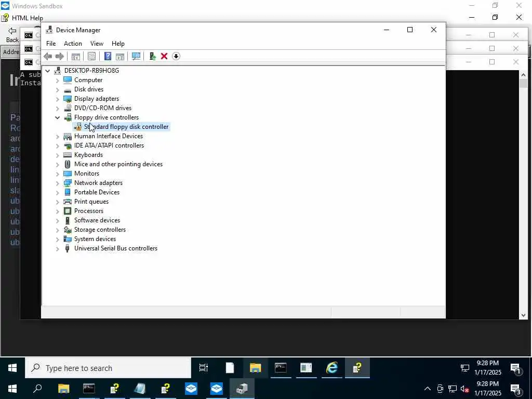Toggle the Show/Hide Action Pane toolbar icon
Image resolution: width=532 pixels, height=399 pixels.
[x=120, y=56]
